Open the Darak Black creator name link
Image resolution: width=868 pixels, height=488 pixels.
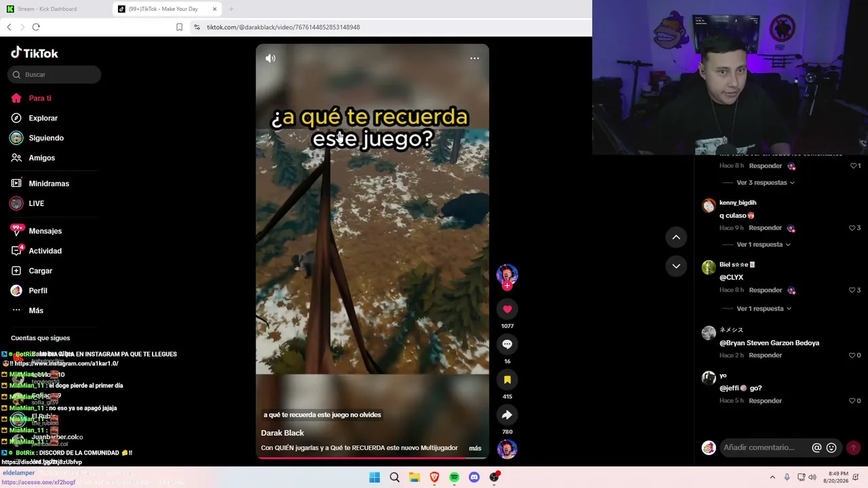[x=282, y=433]
